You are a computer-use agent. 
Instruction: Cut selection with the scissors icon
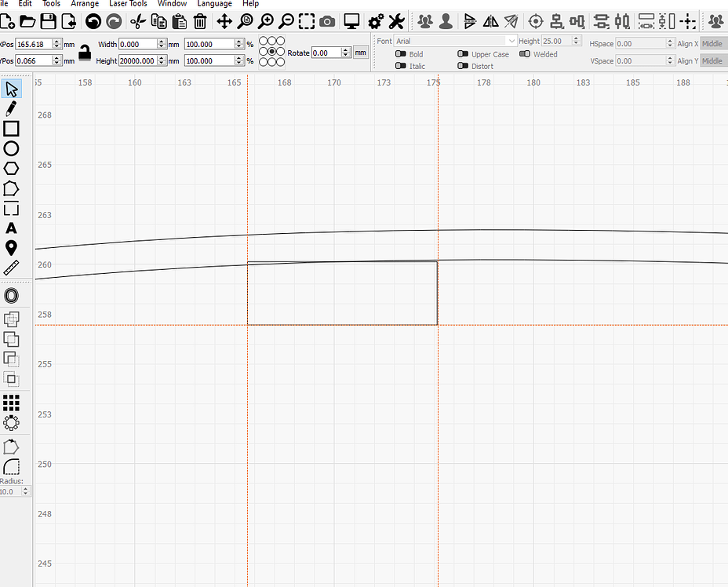tap(138, 21)
